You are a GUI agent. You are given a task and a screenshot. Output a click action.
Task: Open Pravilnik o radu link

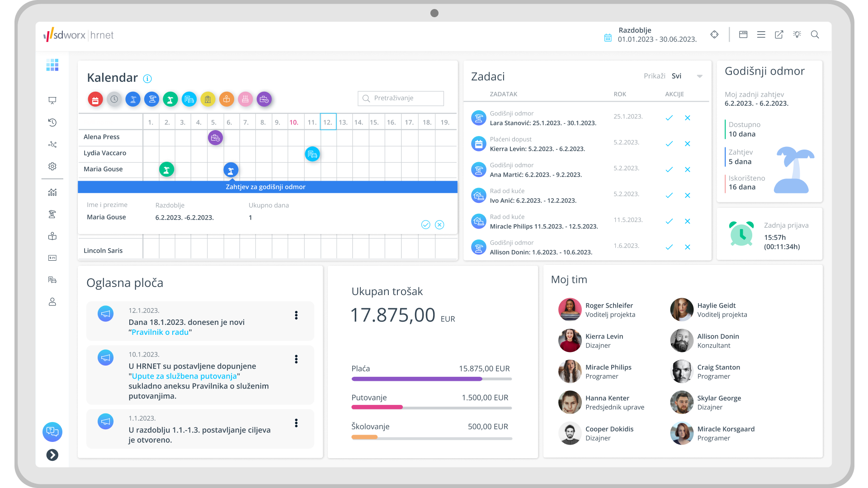(160, 332)
